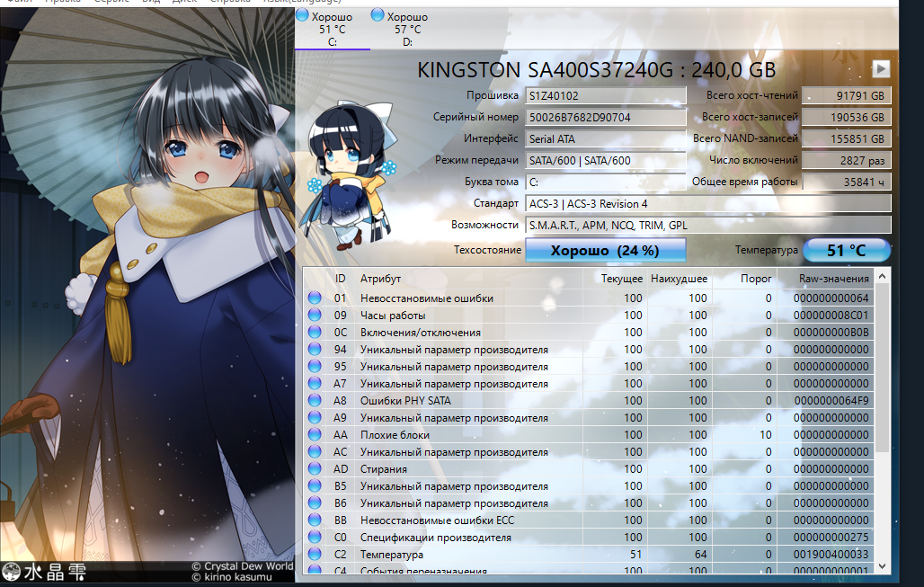
Task: Switch to disk C: tab (51 °C)
Action: 333,28
